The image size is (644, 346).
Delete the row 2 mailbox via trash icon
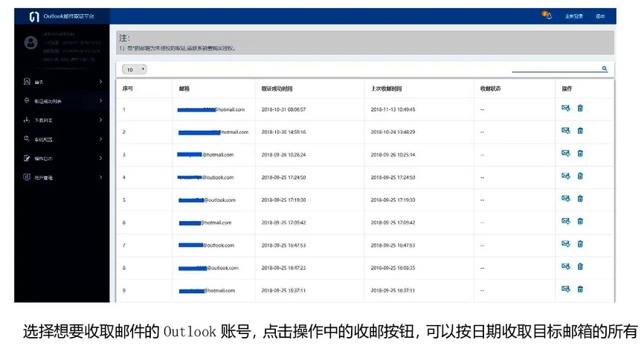[580, 131]
